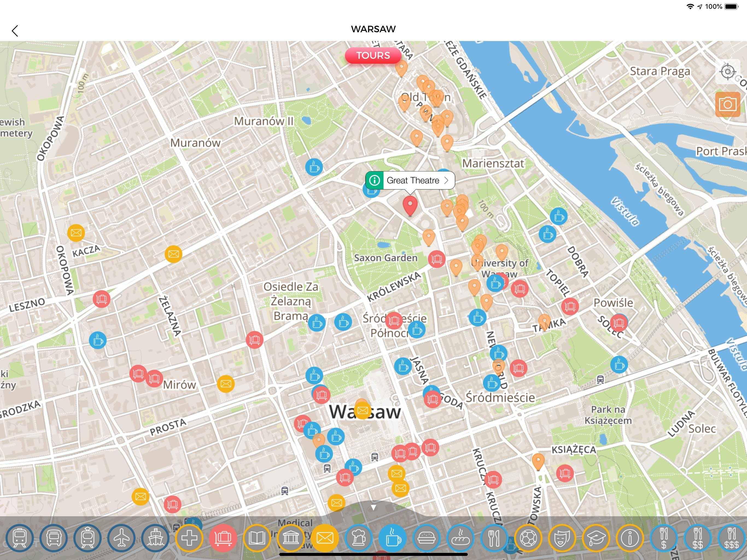This screenshot has width=747, height=560.
Task: Toggle the train filter icon
Action: pos(20,538)
